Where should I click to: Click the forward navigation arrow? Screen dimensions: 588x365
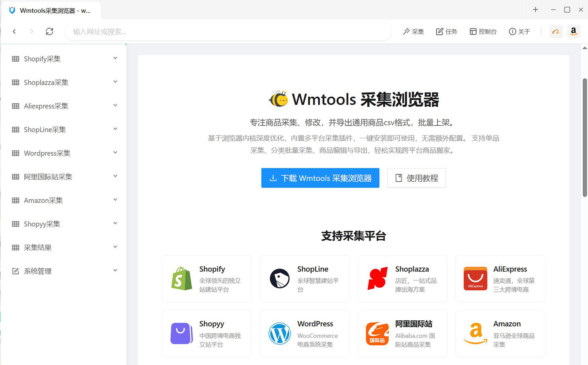(32, 31)
